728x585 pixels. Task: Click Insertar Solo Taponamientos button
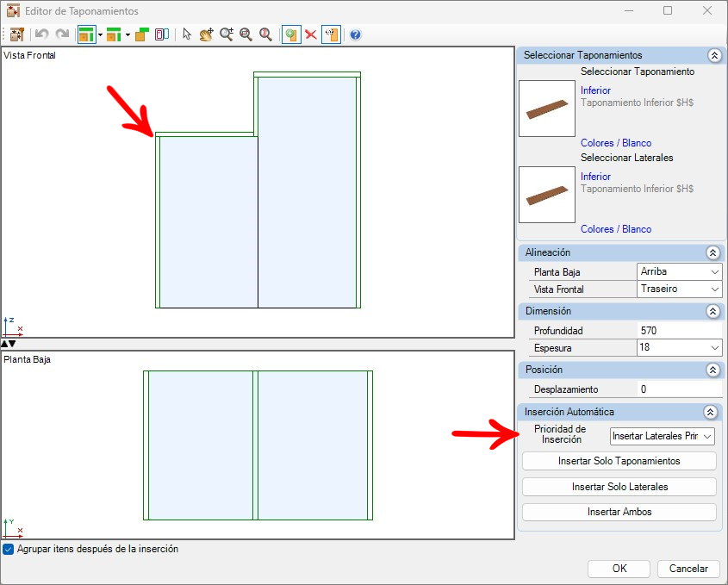coord(619,461)
